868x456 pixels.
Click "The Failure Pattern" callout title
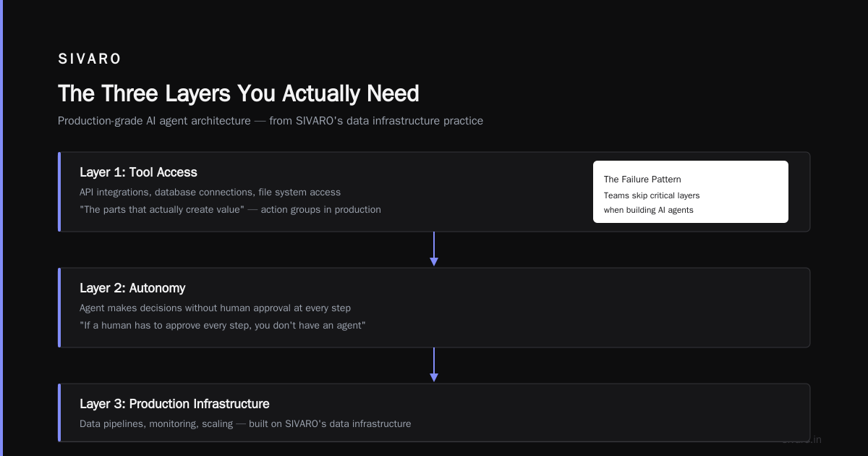tap(642, 180)
